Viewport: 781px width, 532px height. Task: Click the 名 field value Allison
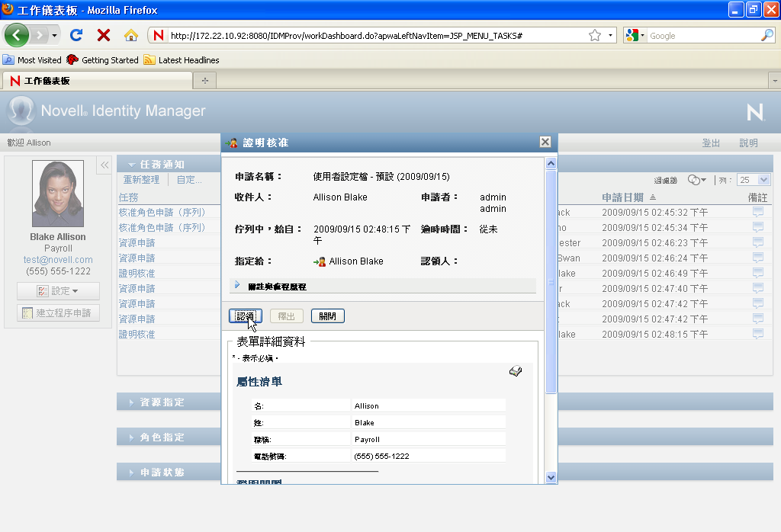pos(367,406)
